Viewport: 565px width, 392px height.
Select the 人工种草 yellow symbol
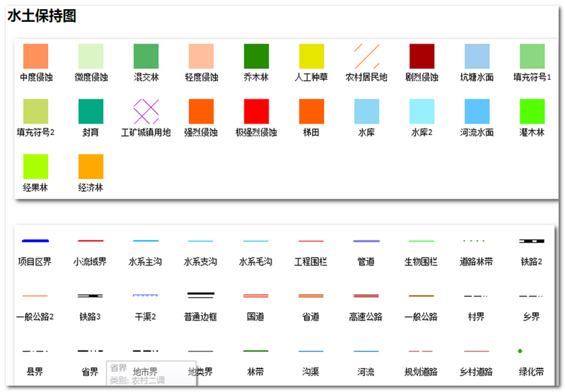(x=311, y=57)
